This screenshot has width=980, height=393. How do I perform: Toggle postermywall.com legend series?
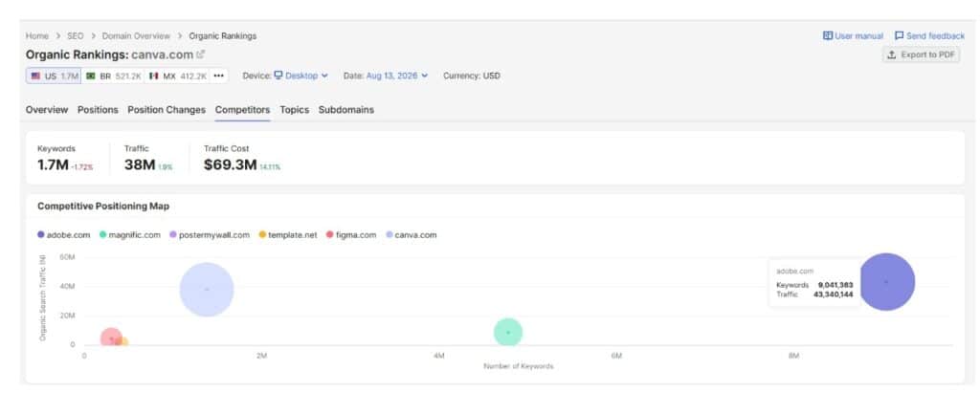(x=210, y=235)
